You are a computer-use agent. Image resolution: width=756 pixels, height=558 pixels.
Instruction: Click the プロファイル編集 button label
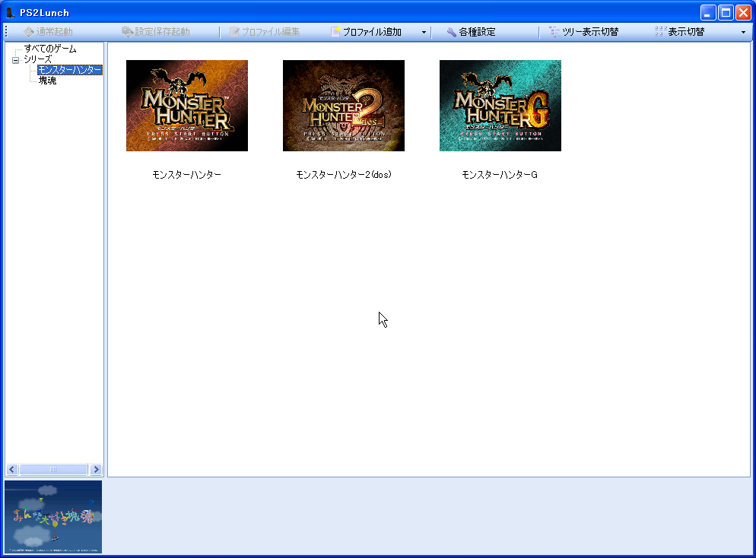[271, 32]
